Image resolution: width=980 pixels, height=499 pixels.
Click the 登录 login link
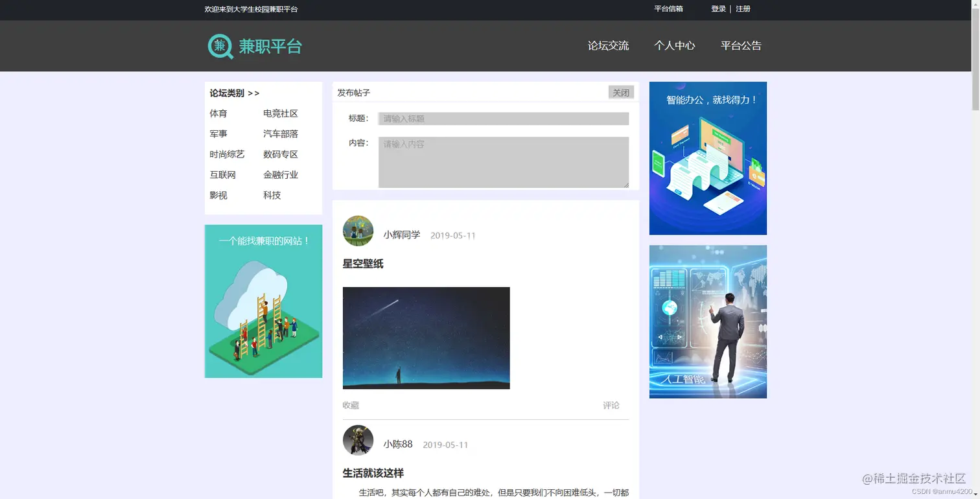point(717,9)
